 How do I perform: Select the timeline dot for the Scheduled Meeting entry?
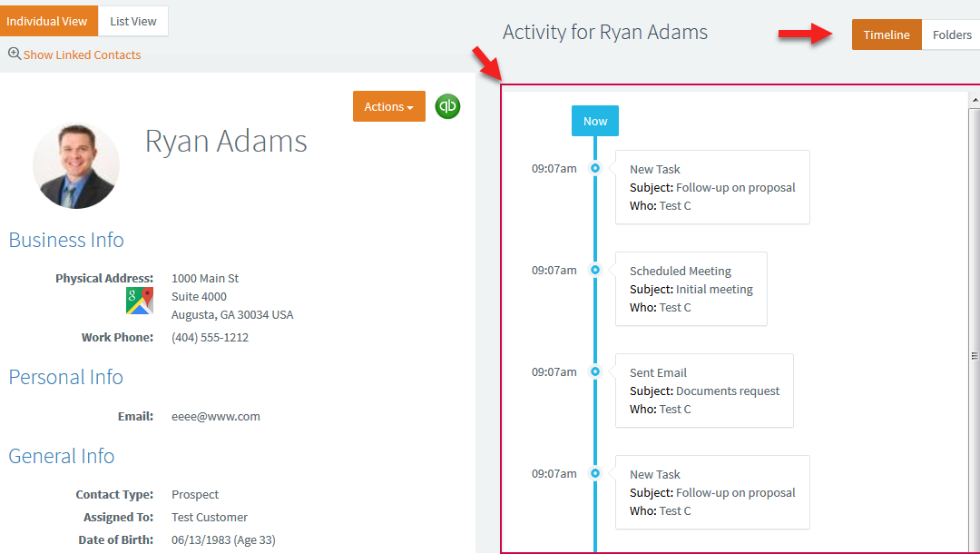pyautogui.click(x=594, y=270)
